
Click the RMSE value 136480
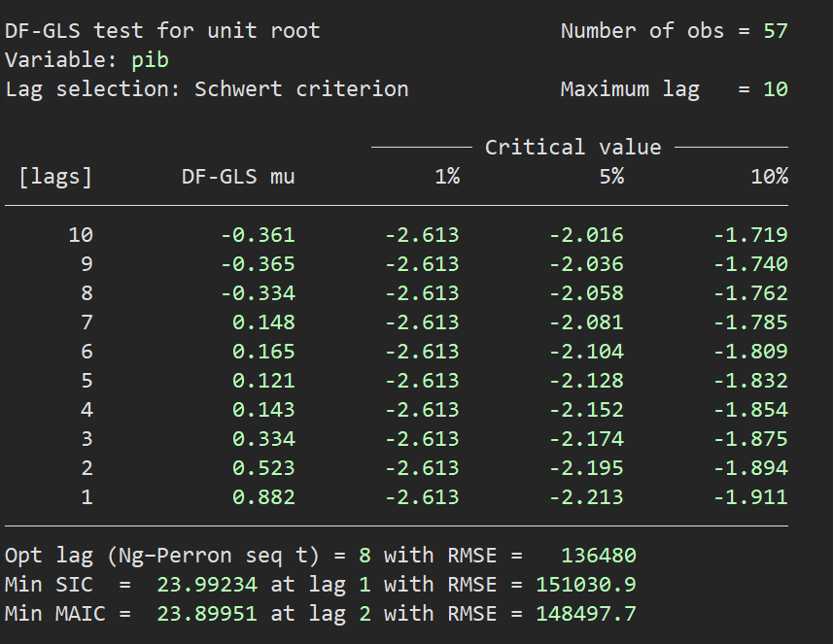coord(598,556)
